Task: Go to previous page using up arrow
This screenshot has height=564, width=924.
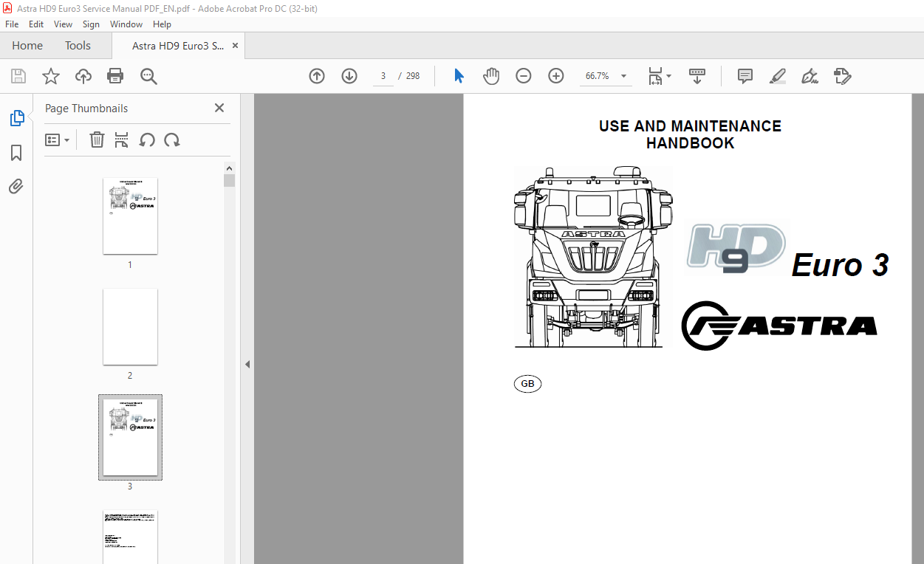Action: [x=317, y=76]
